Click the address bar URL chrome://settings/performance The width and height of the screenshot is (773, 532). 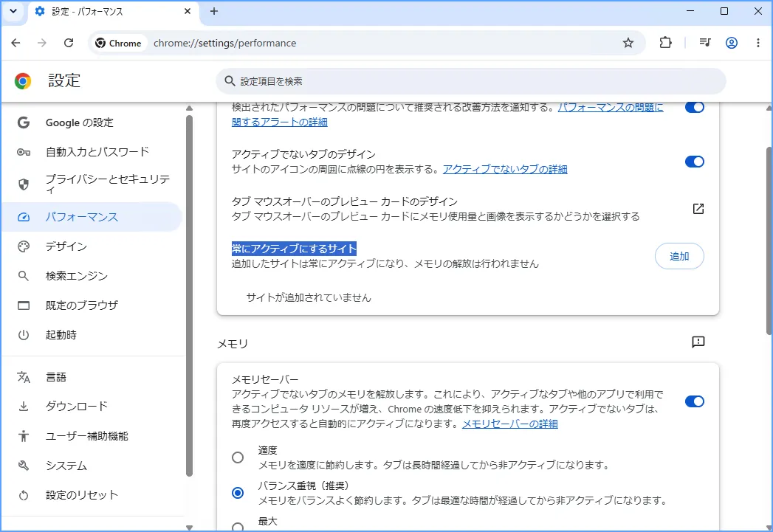click(224, 43)
